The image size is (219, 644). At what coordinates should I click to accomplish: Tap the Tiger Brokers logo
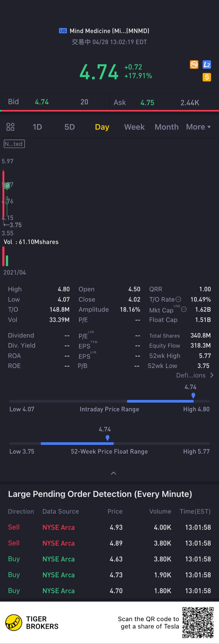point(14,623)
